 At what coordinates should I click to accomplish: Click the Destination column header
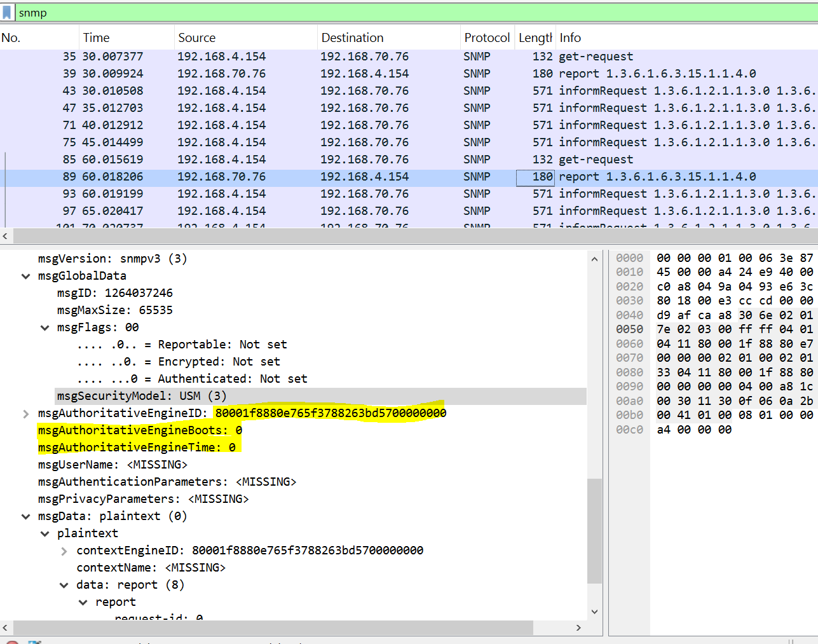coord(352,38)
